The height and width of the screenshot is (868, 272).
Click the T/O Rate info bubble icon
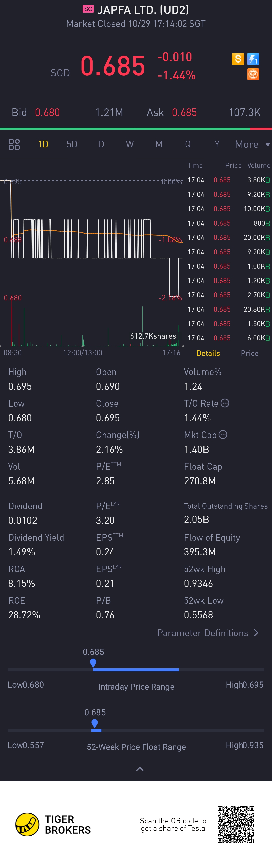point(225,403)
